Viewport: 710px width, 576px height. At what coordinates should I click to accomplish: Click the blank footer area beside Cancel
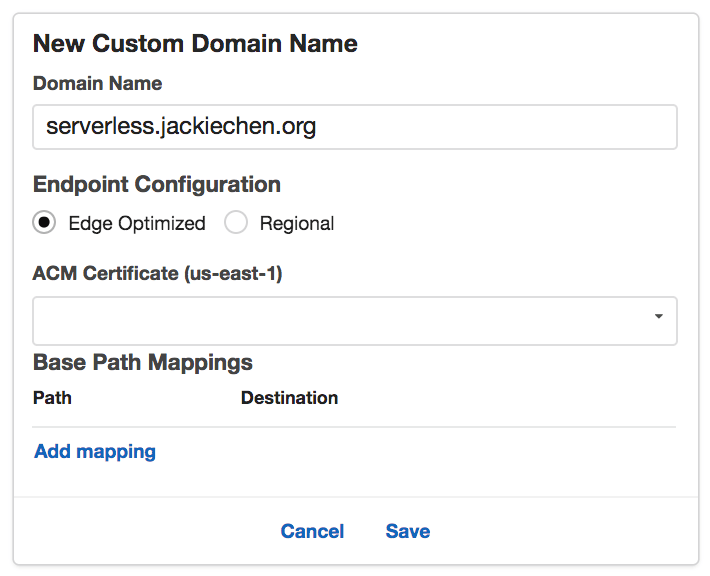point(150,531)
